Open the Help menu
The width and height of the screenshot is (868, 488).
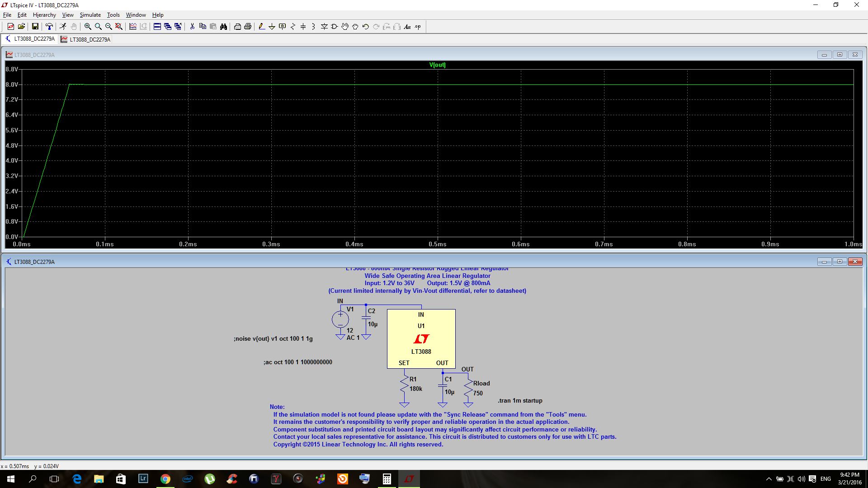[158, 15]
